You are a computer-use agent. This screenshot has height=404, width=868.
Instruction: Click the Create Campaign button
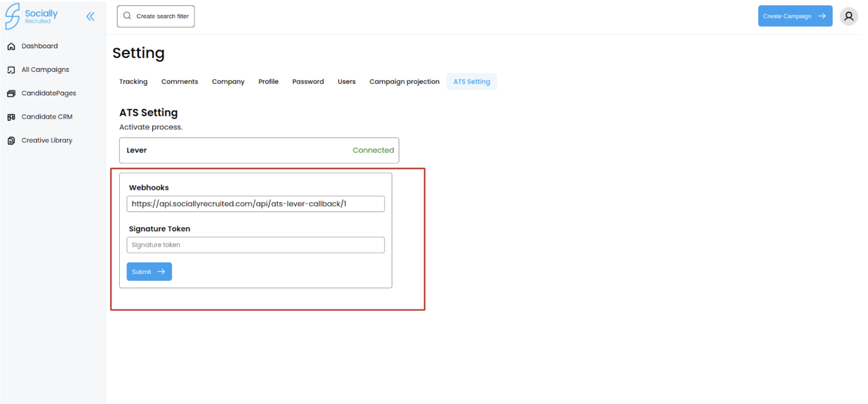coord(795,16)
